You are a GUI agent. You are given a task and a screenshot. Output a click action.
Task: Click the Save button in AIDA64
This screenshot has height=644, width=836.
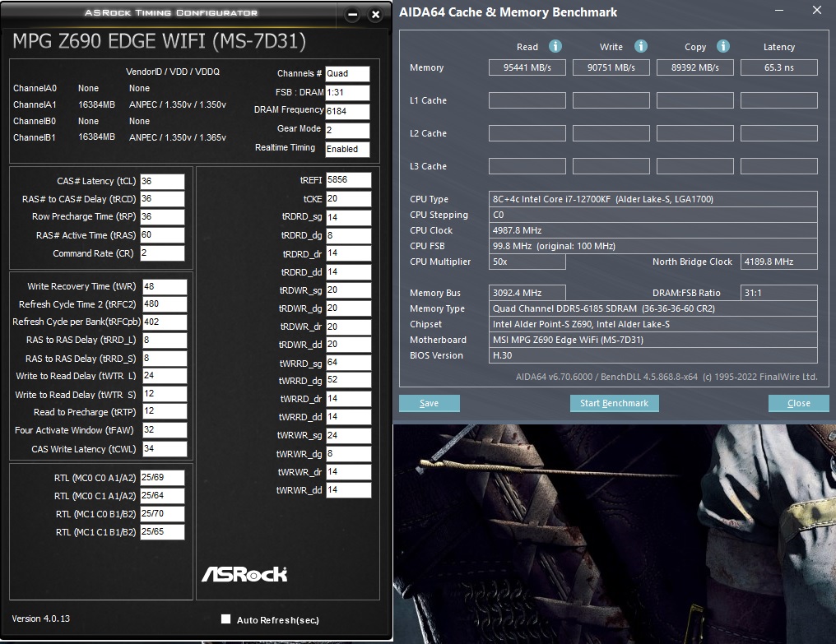(430, 403)
